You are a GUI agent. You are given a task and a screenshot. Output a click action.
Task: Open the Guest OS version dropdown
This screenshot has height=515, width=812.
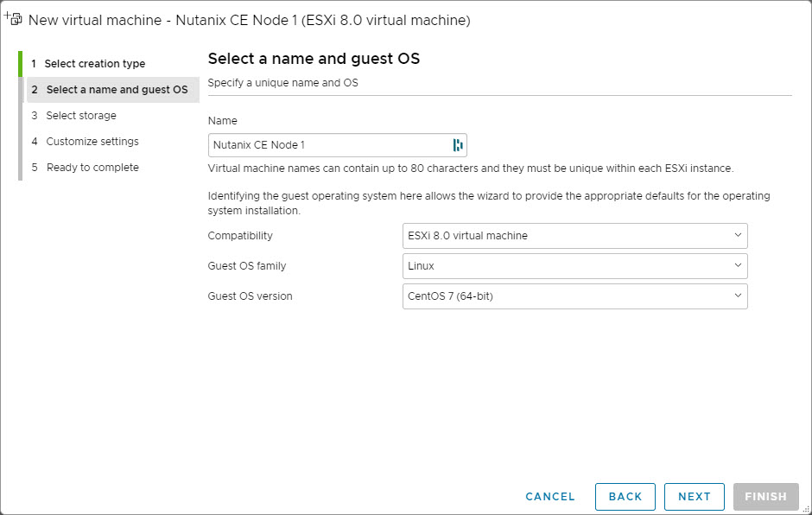click(x=574, y=296)
